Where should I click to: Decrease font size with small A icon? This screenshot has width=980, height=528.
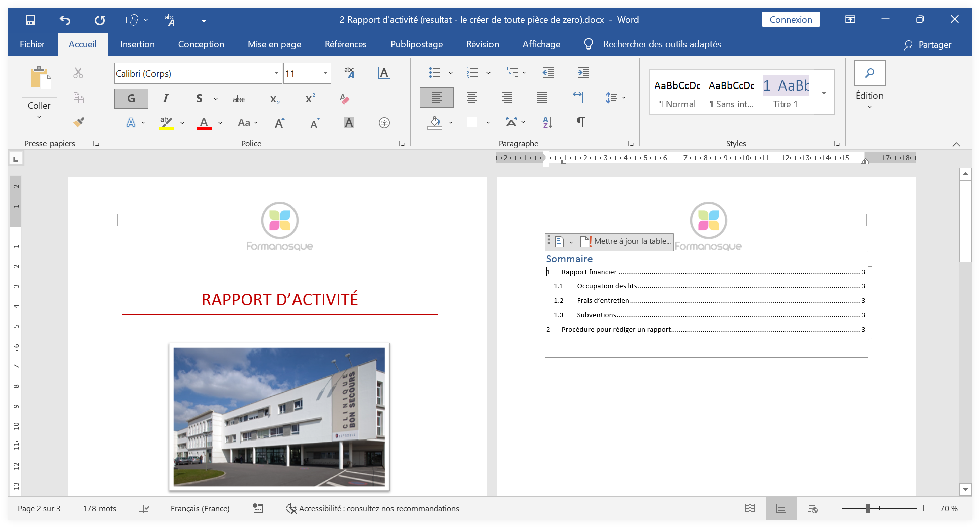315,123
